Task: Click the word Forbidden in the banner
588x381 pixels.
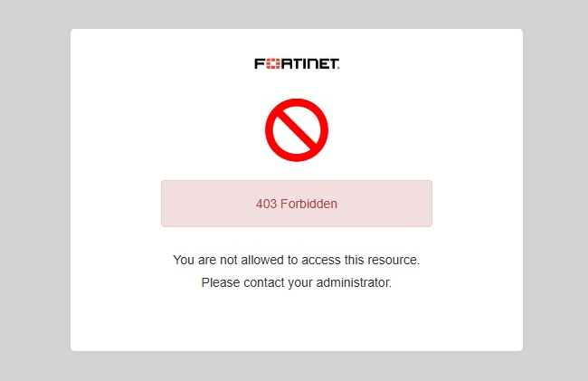Action: pyautogui.click(x=308, y=204)
